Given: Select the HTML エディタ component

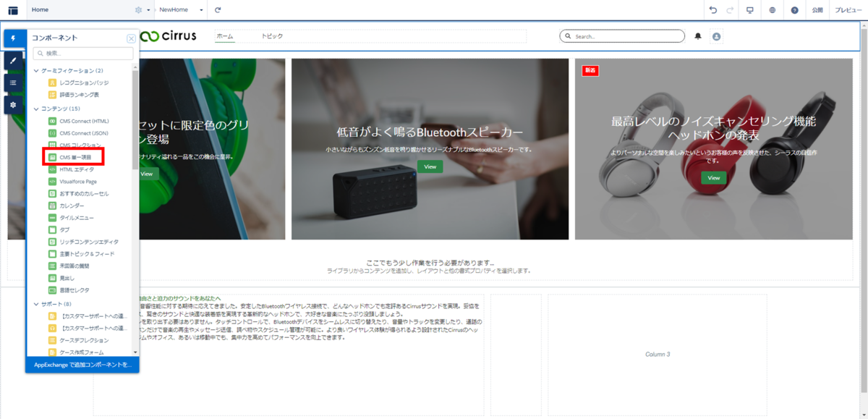Looking at the screenshot, I should coord(71,169).
